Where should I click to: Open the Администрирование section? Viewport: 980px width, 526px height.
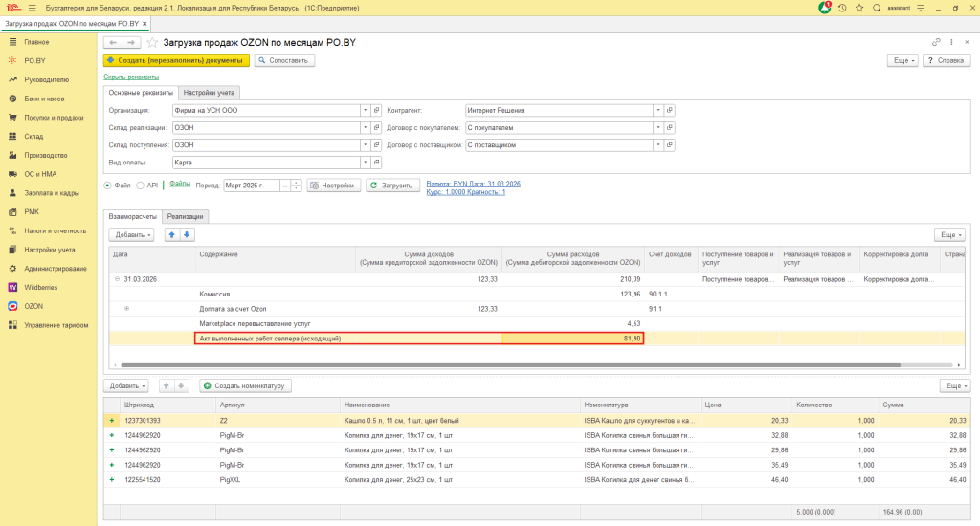pyautogui.click(x=55, y=269)
